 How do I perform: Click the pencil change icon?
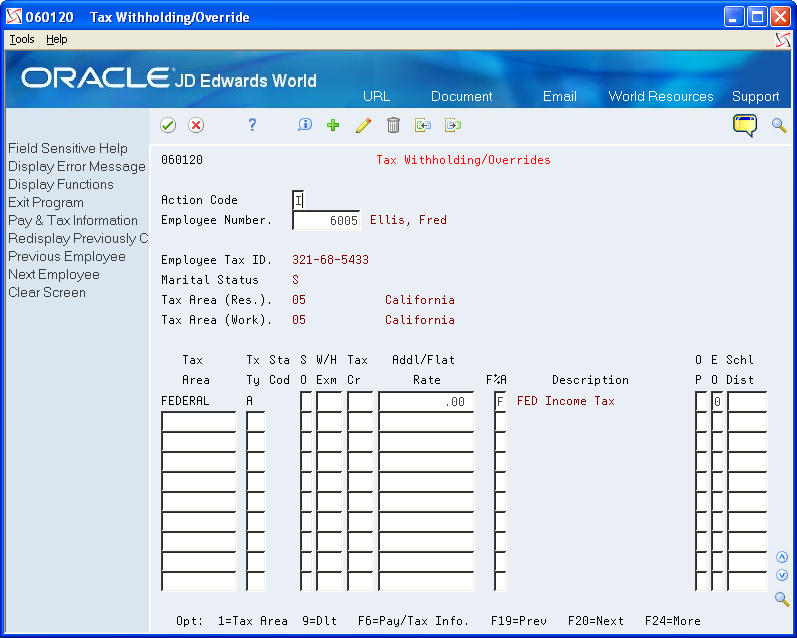click(363, 125)
